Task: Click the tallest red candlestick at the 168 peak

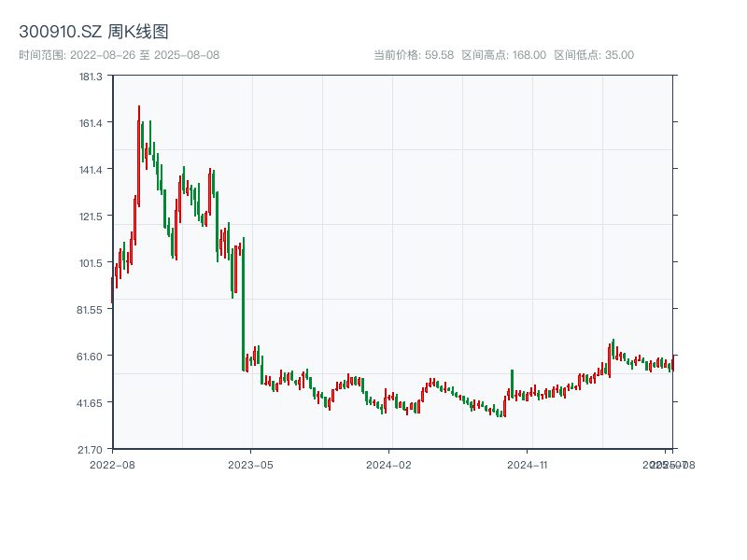Action: point(138,157)
